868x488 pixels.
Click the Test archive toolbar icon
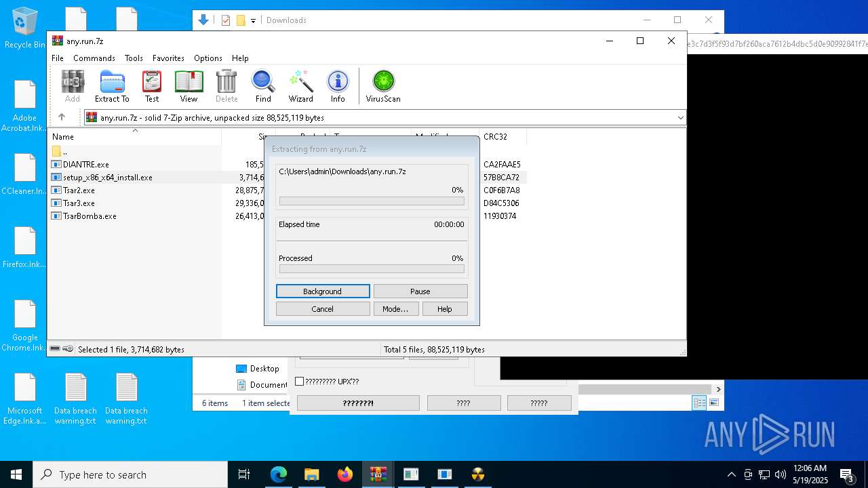[x=152, y=86]
